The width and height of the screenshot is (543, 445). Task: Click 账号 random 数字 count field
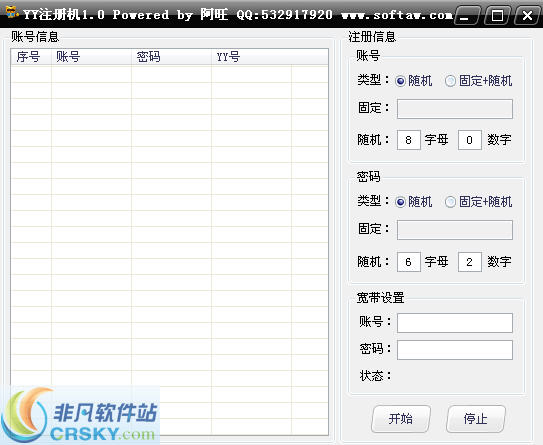pos(470,140)
